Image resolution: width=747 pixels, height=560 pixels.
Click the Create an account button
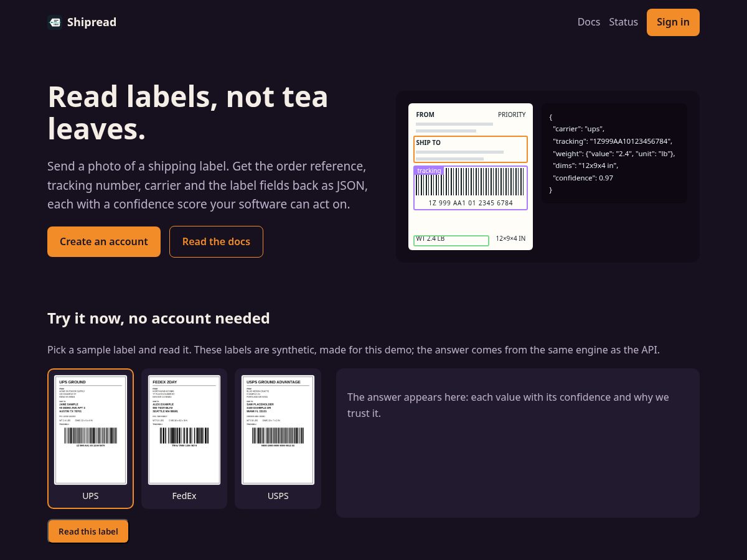(x=104, y=241)
